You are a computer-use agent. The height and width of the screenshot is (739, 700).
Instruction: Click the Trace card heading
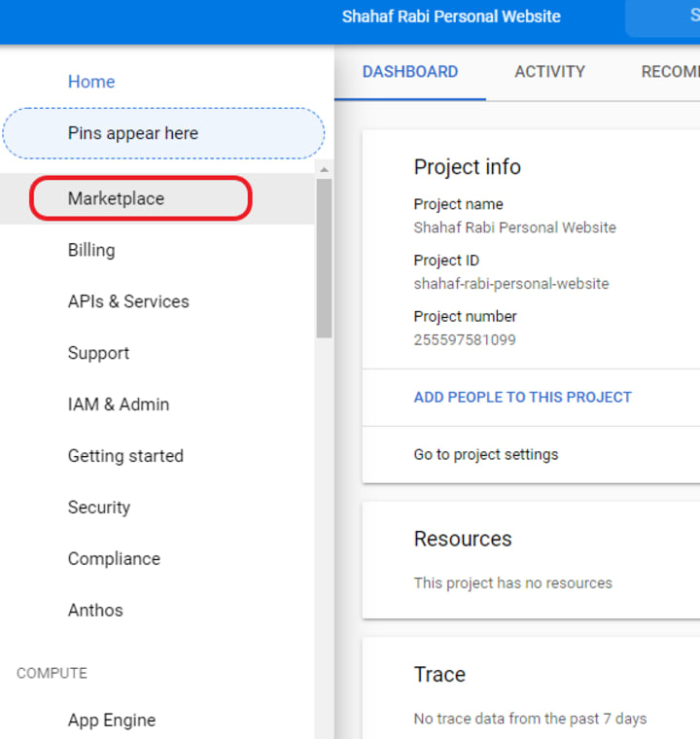(x=439, y=674)
